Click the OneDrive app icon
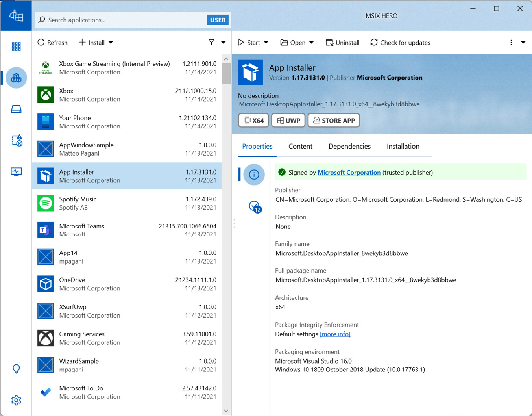This screenshot has width=532, height=416. pyautogui.click(x=46, y=284)
